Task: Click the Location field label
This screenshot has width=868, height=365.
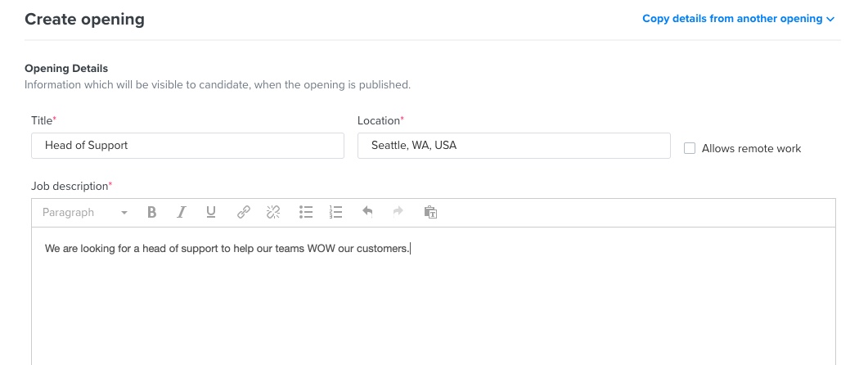Action: click(x=378, y=120)
